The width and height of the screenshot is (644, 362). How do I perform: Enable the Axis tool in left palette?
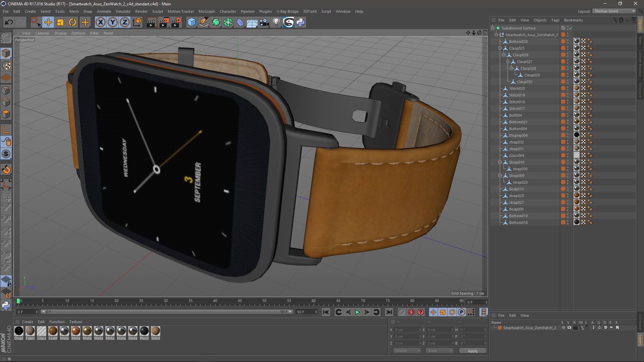click(x=6, y=130)
